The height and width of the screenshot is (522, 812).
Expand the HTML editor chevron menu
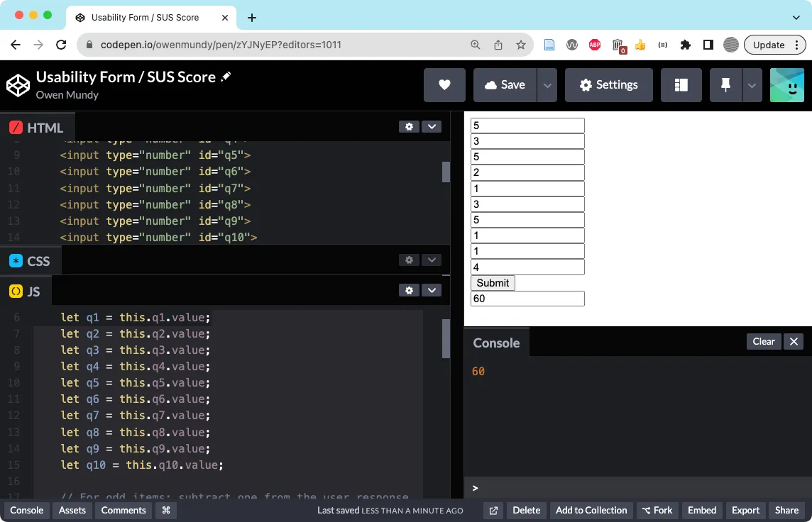pyautogui.click(x=432, y=127)
